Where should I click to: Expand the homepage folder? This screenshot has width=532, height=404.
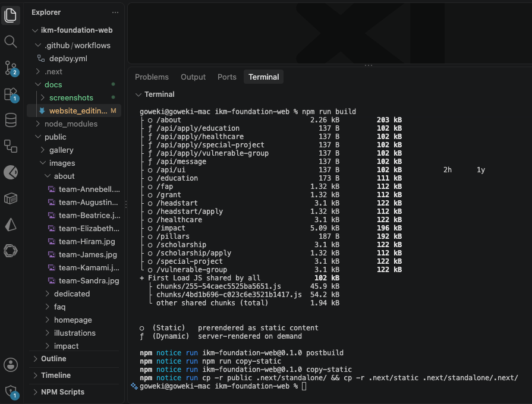48,320
